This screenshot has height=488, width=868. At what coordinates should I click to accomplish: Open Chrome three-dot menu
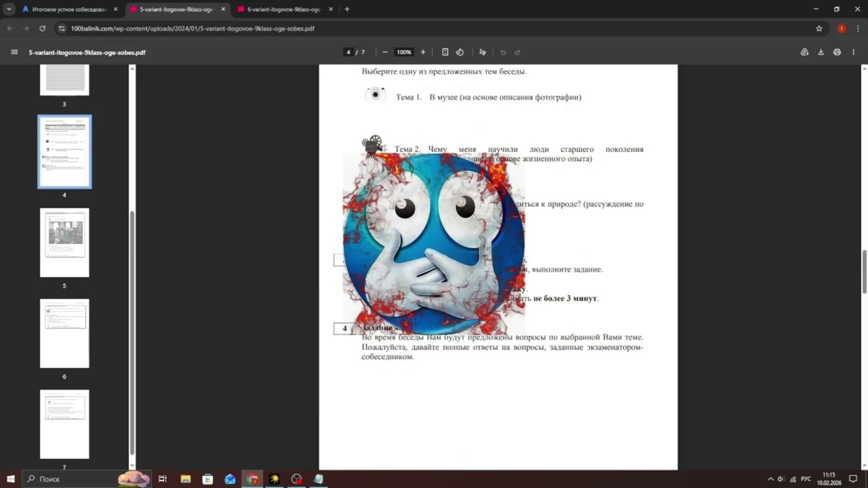click(x=858, y=28)
